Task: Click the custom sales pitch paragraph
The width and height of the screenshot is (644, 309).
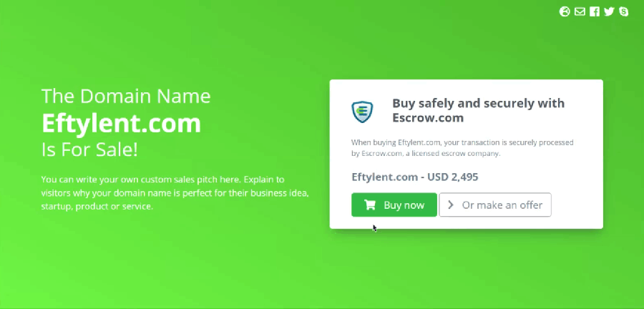Action: tap(175, 193)
